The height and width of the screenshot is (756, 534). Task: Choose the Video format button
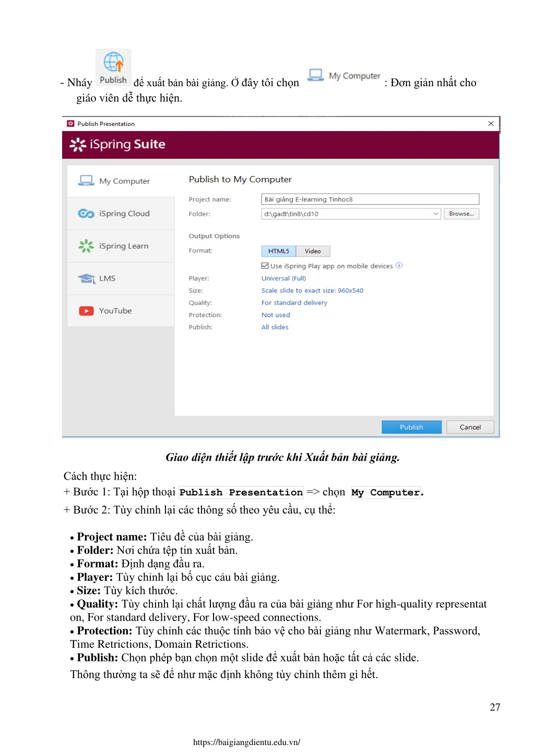(x=313, y=251)
